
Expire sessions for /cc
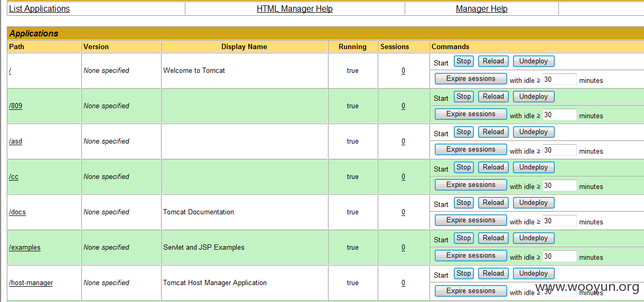[x=471, y=185]
